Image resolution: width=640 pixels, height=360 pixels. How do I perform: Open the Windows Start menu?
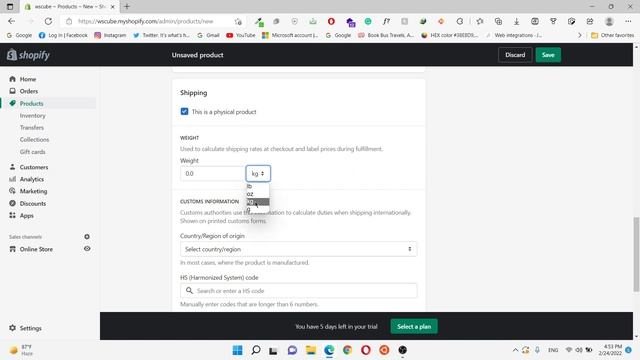[x=237, y=350]
